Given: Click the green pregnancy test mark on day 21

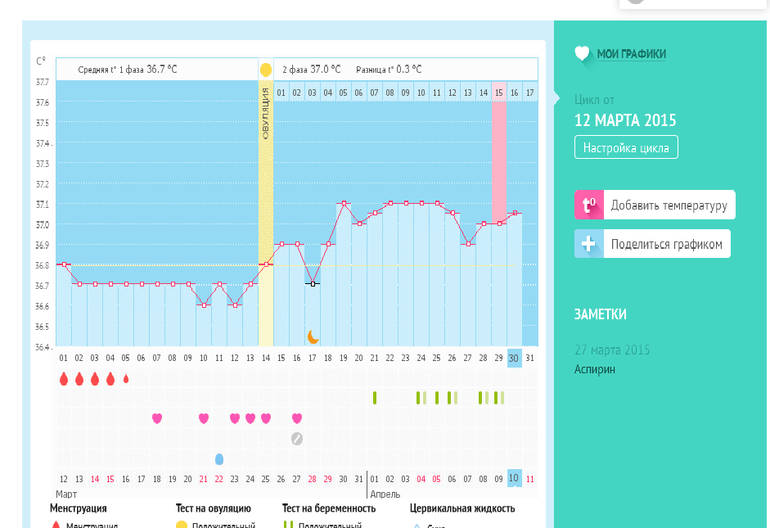Looking at the screenshot, I should (x=375, y=398).
